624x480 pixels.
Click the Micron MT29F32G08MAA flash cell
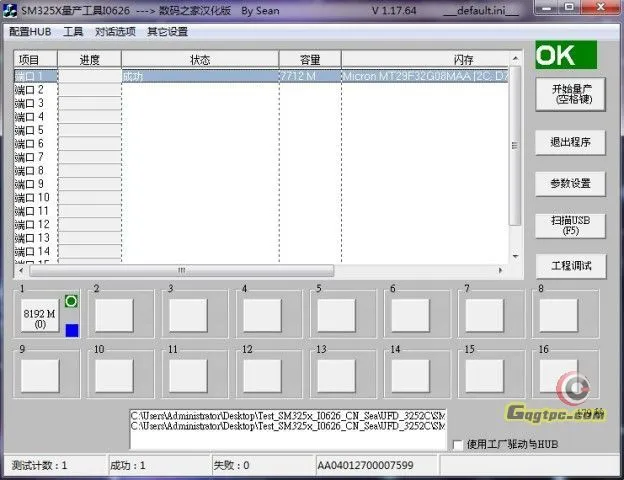[425, 76]
